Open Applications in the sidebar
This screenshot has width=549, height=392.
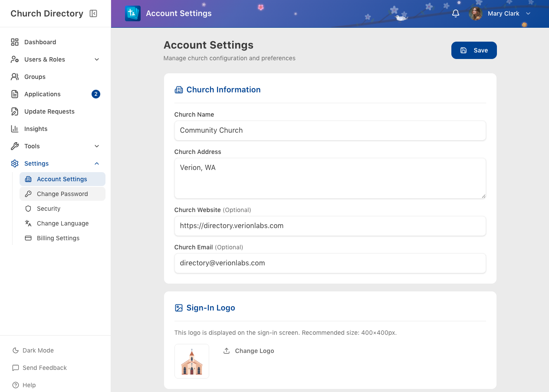click(56, 94)
